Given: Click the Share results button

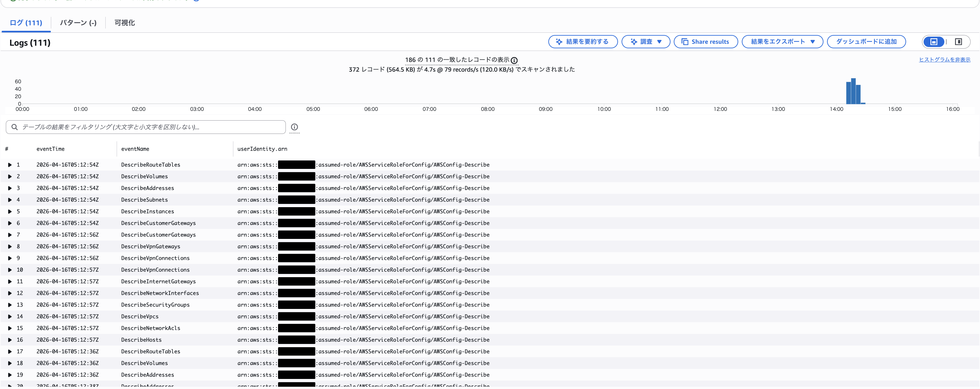Looking at the screenshot, I should coord(706,42).
